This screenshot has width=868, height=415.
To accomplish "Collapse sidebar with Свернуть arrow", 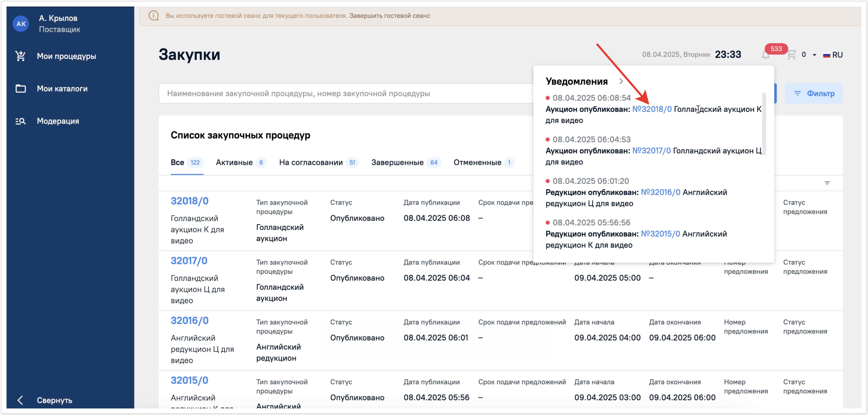I will 21,400.
